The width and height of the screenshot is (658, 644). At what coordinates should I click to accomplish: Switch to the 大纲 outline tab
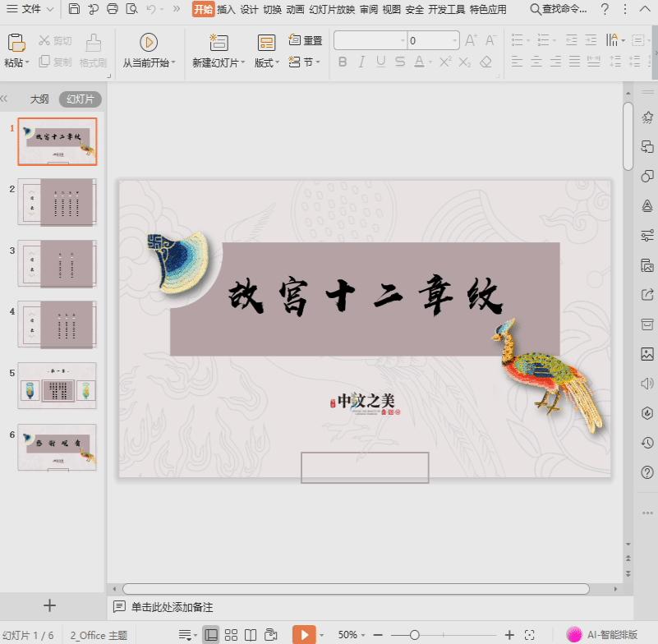tap(39, 99)
